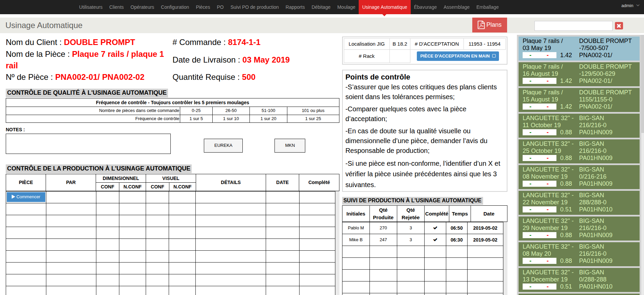
Task: Switch to the Moulage section
Action: coord(346,7)
